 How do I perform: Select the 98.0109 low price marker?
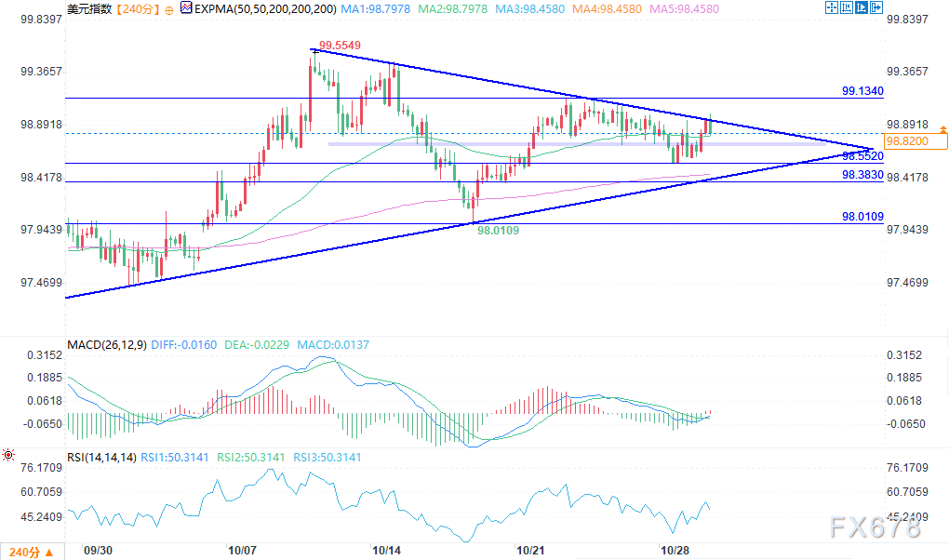(x=498, y=229)
